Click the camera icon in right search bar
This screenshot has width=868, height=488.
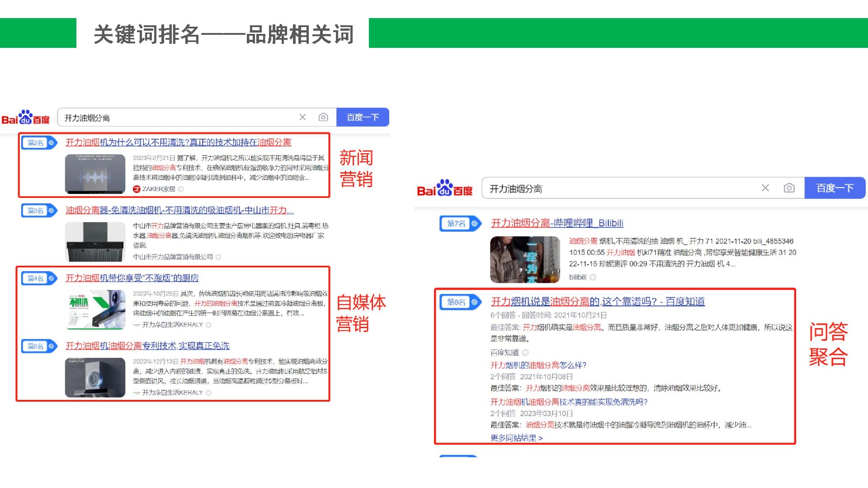coord(789,188)
